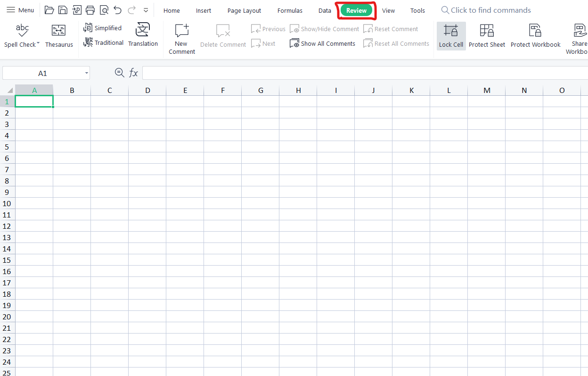Open a file with the folder icon

(49, 10)
